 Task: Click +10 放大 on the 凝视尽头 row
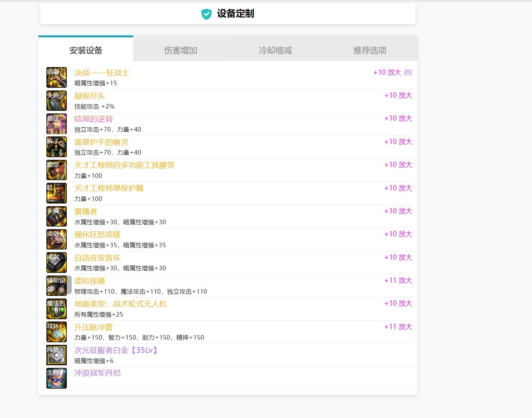(398, 95)
